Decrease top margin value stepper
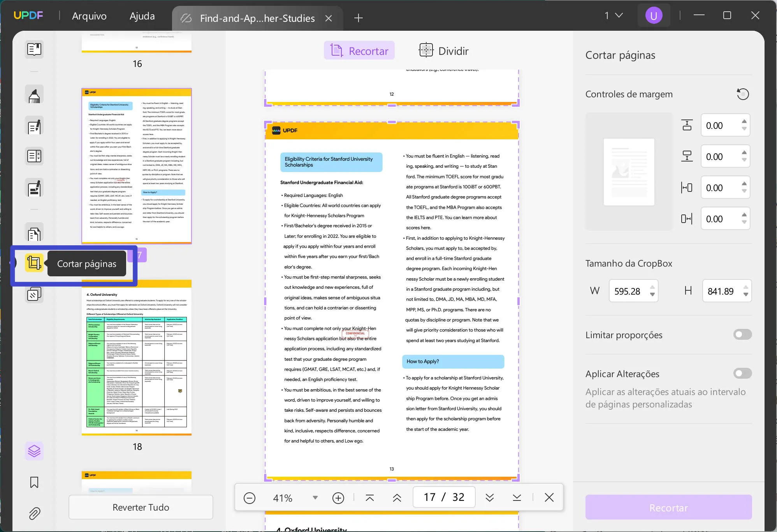Image resolution: width=777 pixels, height=532 pixels. pos(744,129)
